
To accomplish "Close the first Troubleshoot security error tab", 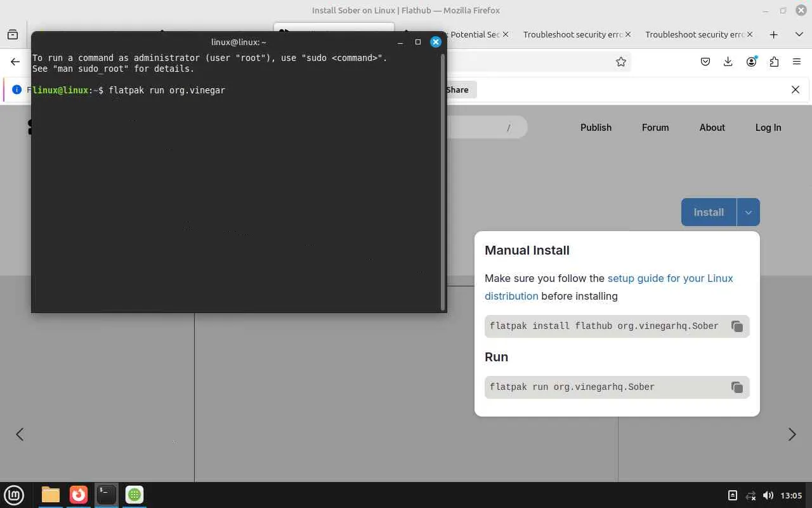I will point(628,34).
